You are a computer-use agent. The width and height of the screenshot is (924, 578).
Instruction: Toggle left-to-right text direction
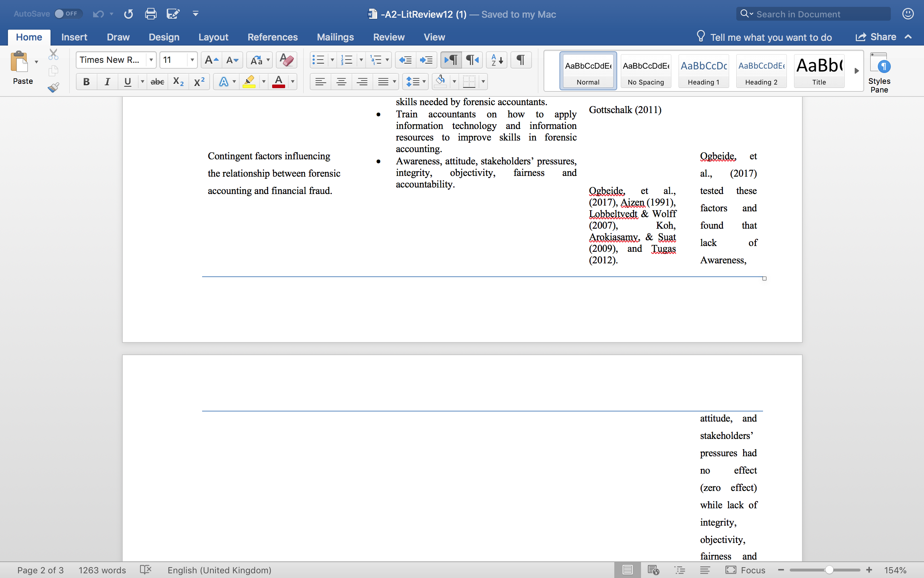pos(451,60)
